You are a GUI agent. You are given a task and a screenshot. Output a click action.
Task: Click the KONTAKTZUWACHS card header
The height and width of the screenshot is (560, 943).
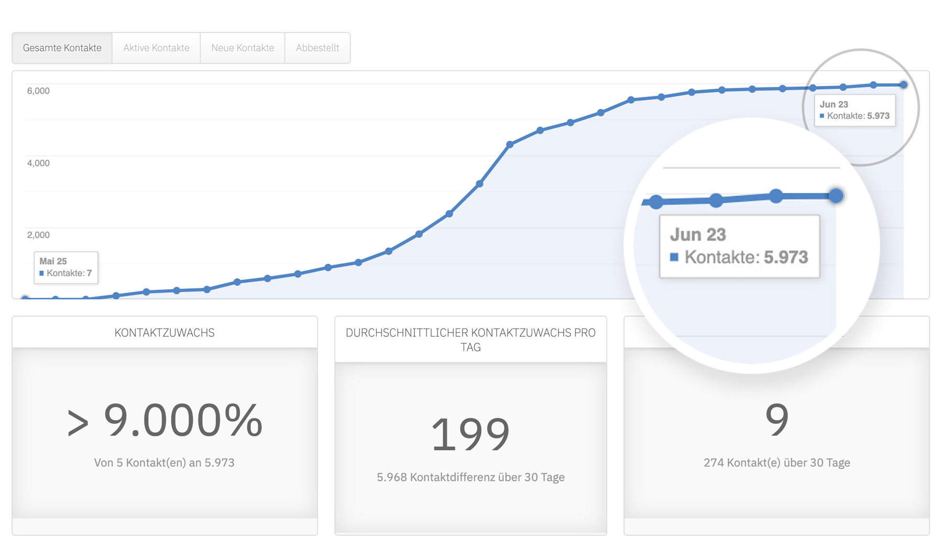[x=165, y=333]
